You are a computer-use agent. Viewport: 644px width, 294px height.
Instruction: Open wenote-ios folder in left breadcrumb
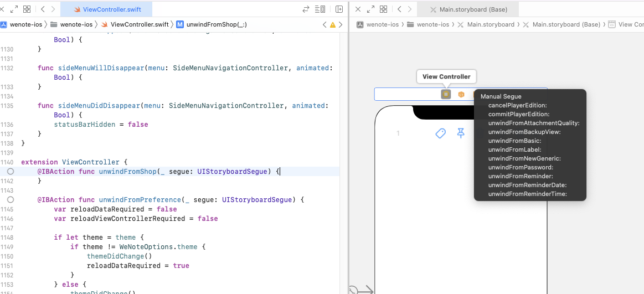(x=71, y=24)
